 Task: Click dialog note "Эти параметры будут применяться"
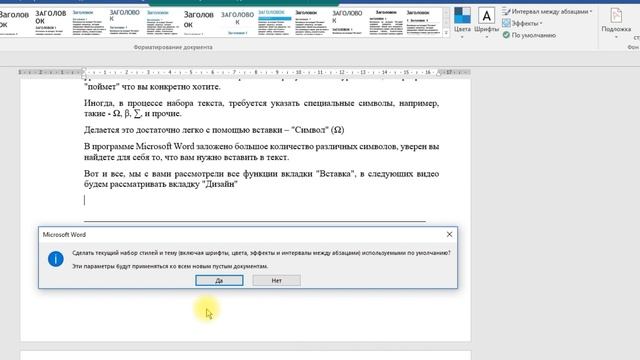pos(170,266)
